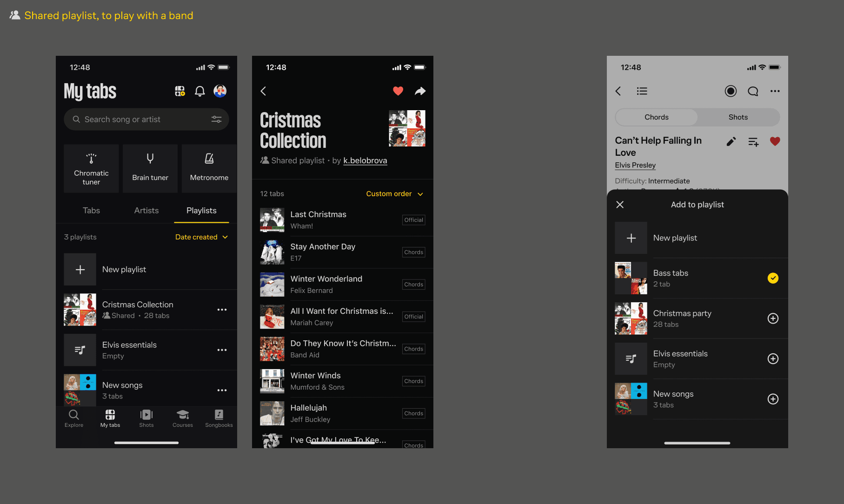Open the Courses tab in bottom navigation
The width and height of the screenshot is (844, 504).
pos(183,418)
